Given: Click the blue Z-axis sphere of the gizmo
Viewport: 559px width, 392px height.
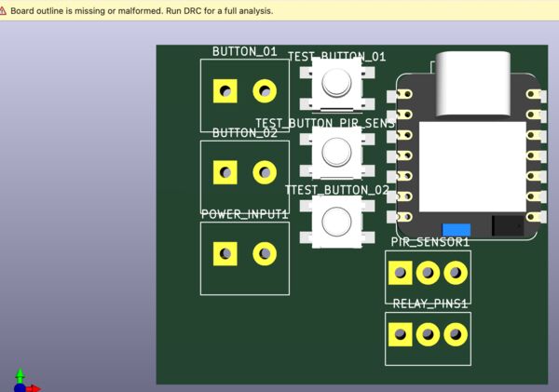Looking at the screenshot, I should (20, 388).
